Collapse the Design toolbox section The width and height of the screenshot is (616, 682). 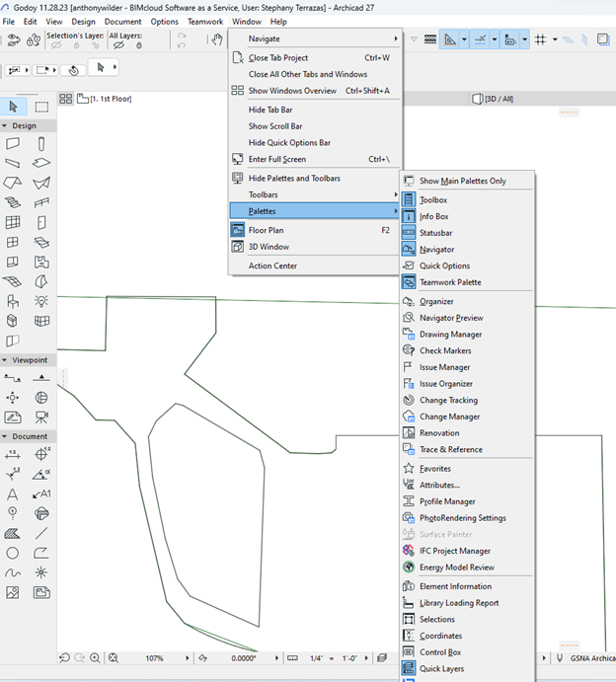pos(6,125)
